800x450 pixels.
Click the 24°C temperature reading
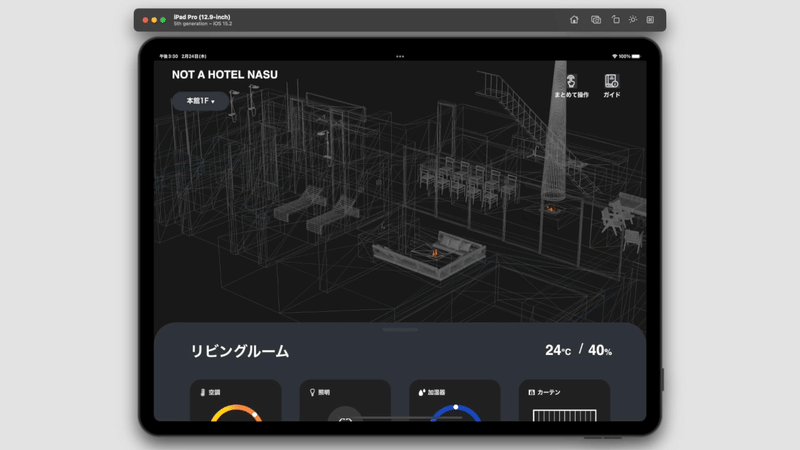[x=558, y=350]
